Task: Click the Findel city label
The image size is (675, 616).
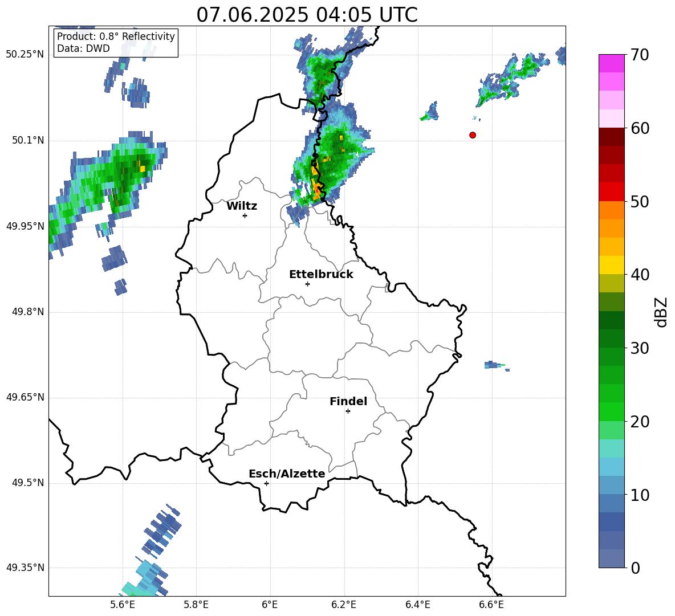Action: point(348,401)
